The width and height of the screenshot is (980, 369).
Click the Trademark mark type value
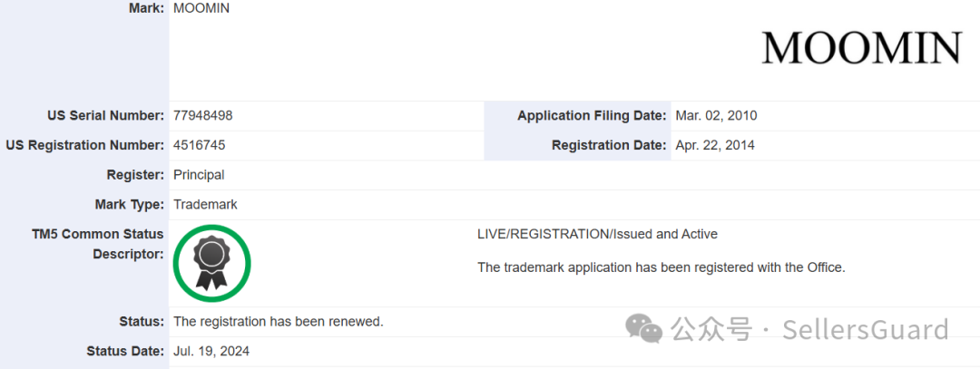click(205, 204)
